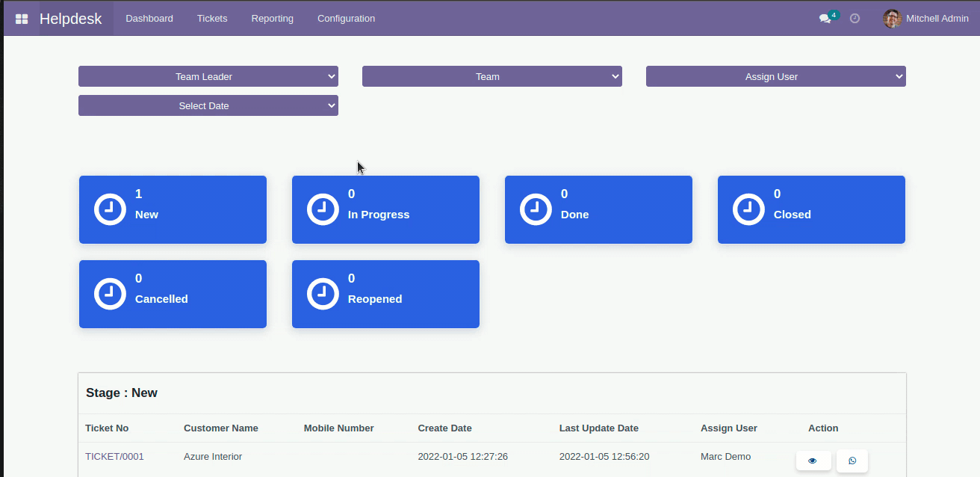Click the Cancelled card label
The height and width of the screenshot is (477, 980).
pos(161,299)
